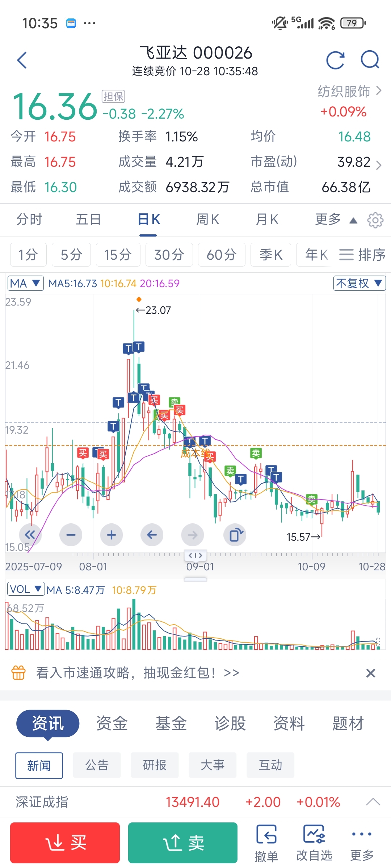Zoom out the K-line chart
Screen dimensions: 391x868
pyautogui.click(x=71, y=535)
